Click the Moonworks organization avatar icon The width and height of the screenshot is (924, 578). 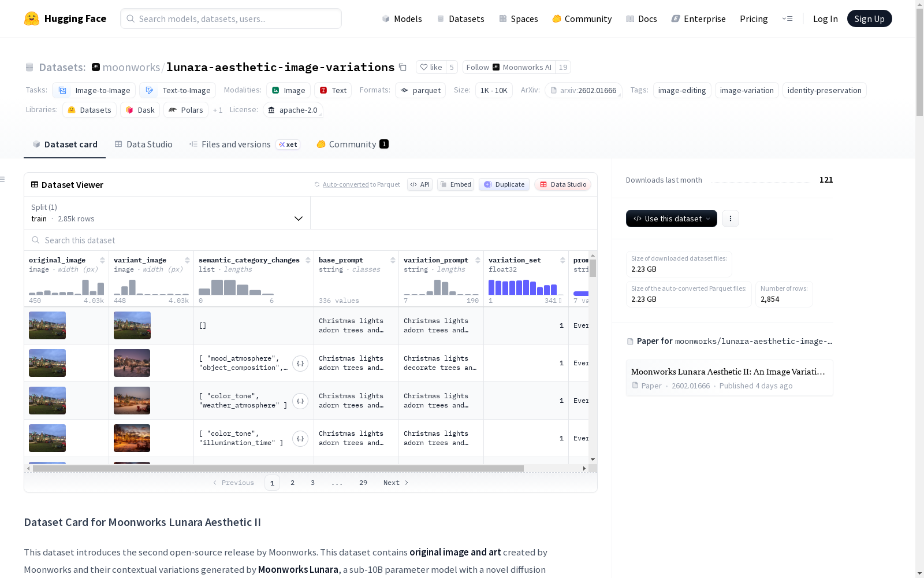click(x=96, y=67)
